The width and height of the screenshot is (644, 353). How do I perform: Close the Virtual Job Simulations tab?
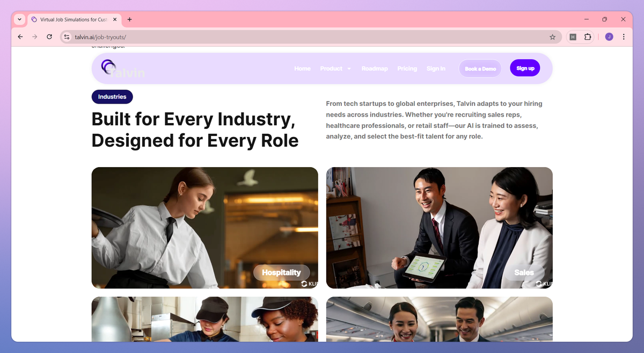pos(115,19)
